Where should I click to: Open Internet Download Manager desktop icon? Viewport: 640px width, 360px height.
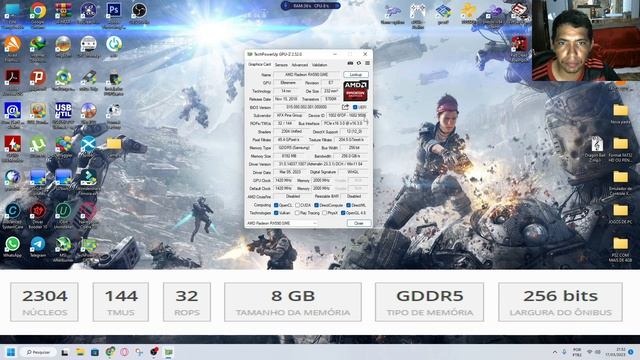[38, 44]
